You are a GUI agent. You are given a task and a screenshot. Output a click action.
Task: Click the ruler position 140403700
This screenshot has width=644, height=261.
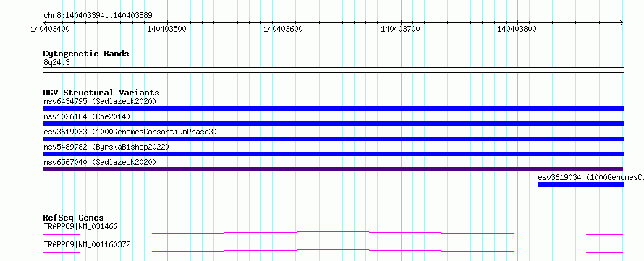pyautogui.click(x=400, y=29)
